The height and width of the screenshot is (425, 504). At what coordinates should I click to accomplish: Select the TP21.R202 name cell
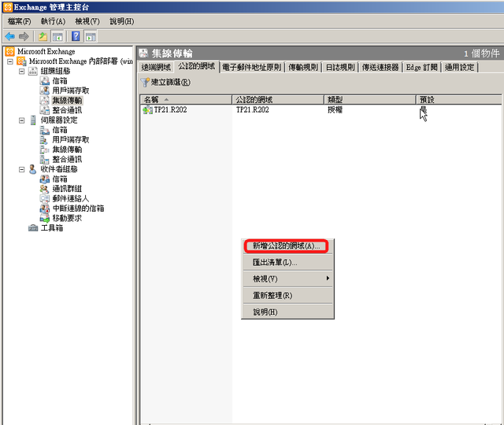(x=170, y=110)
